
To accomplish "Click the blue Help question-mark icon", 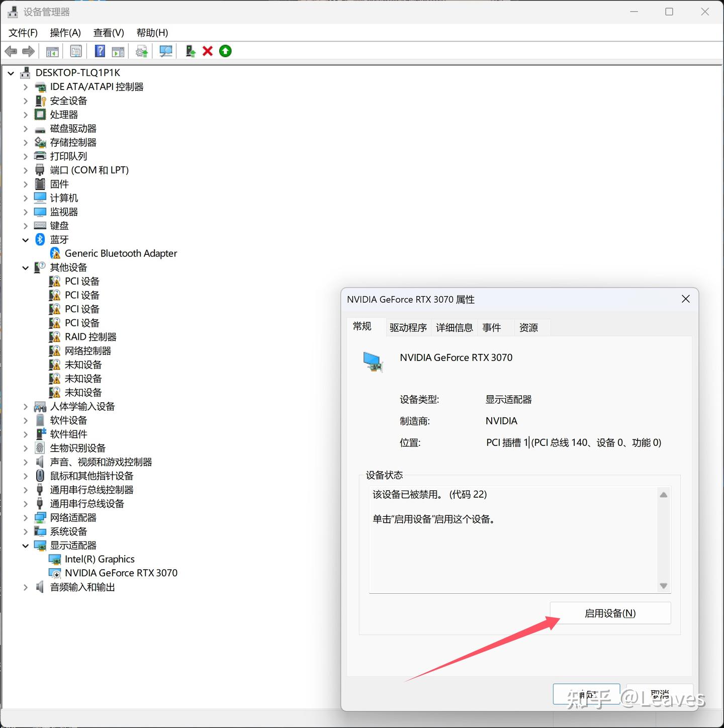I will (x=100, y=51).
